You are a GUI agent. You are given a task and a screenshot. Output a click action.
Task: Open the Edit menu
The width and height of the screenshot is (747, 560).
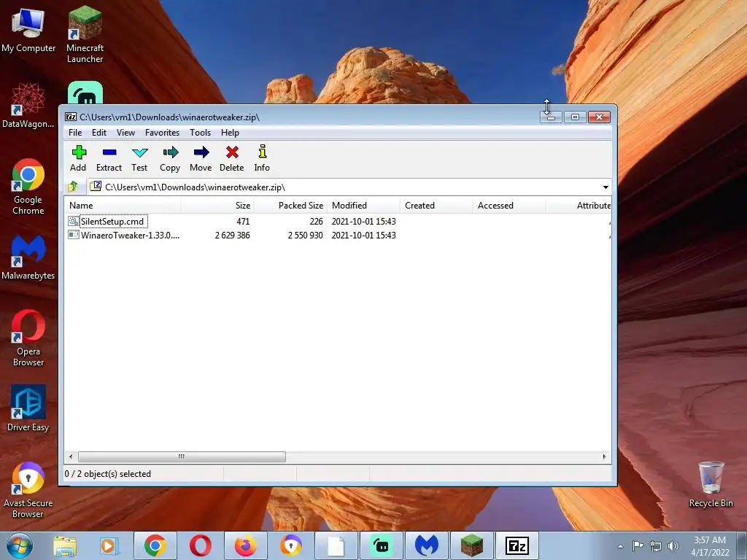pyautogui.click(x=99, y=133)
